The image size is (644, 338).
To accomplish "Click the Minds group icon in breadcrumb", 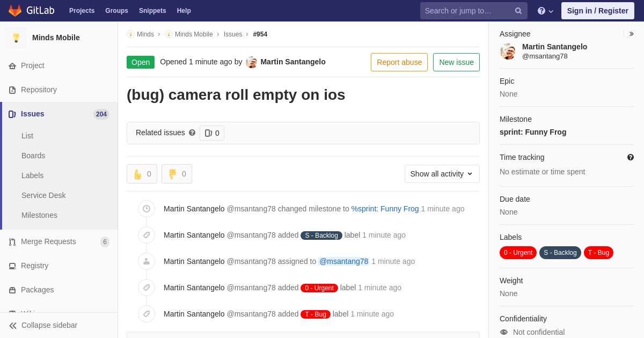I will 130,34.
